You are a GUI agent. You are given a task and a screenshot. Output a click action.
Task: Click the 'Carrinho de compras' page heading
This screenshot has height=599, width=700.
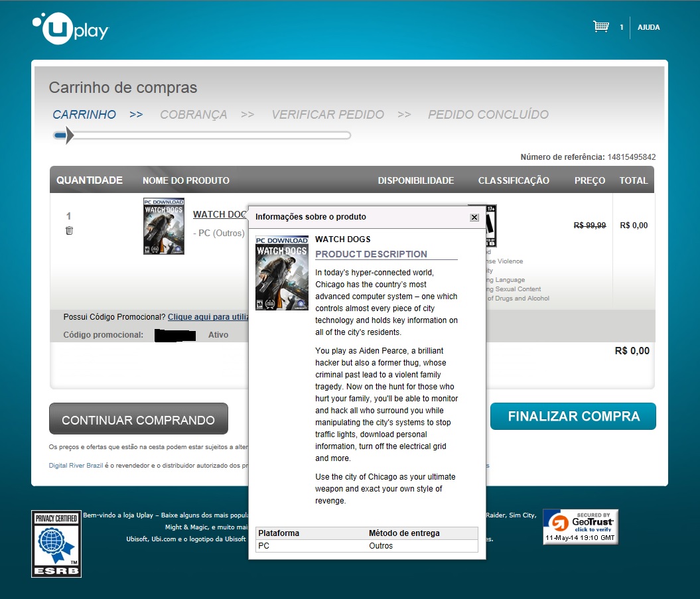click(x=123, y=88)
